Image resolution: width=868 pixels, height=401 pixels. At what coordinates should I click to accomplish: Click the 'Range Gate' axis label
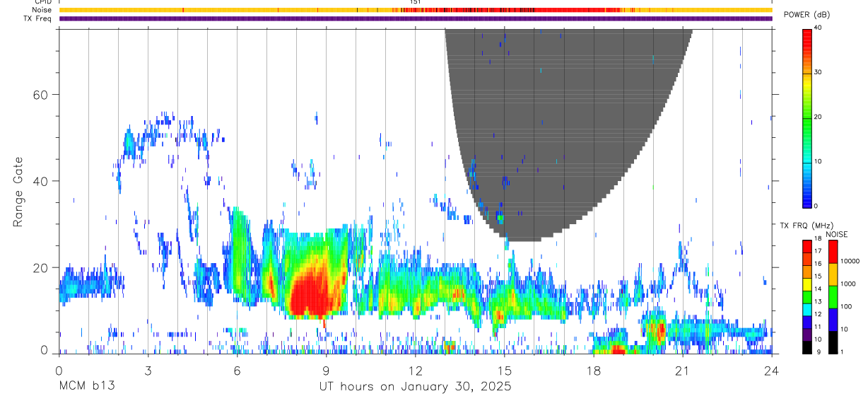19,192
